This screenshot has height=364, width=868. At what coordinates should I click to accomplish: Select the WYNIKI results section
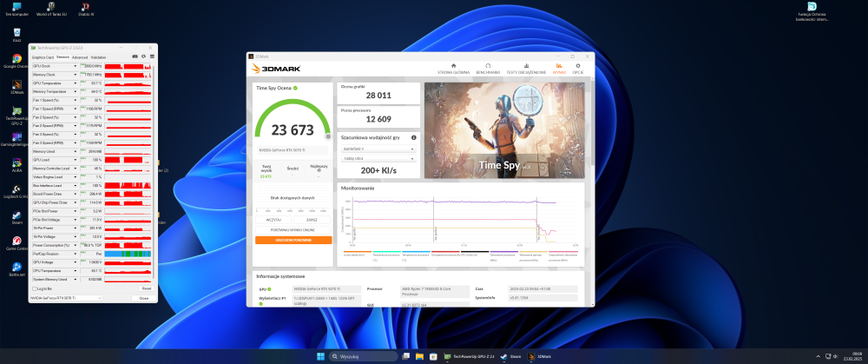(559, 69)
